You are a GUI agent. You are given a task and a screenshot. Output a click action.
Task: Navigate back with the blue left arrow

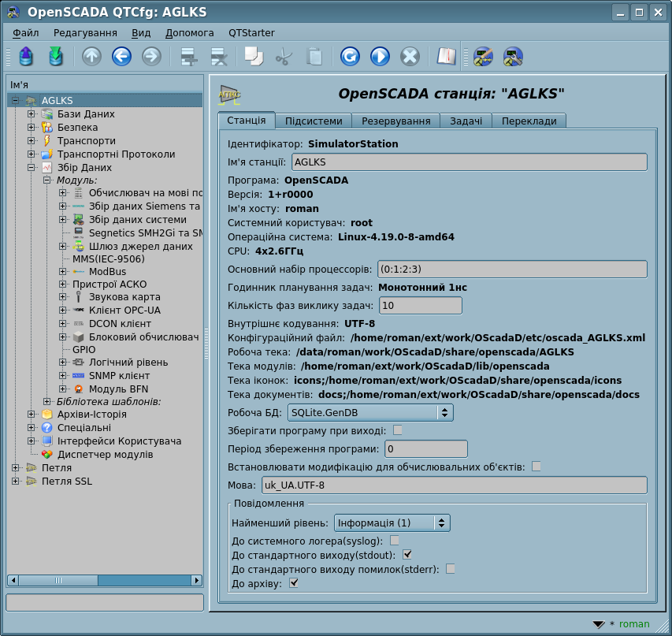tap(121, 56)
